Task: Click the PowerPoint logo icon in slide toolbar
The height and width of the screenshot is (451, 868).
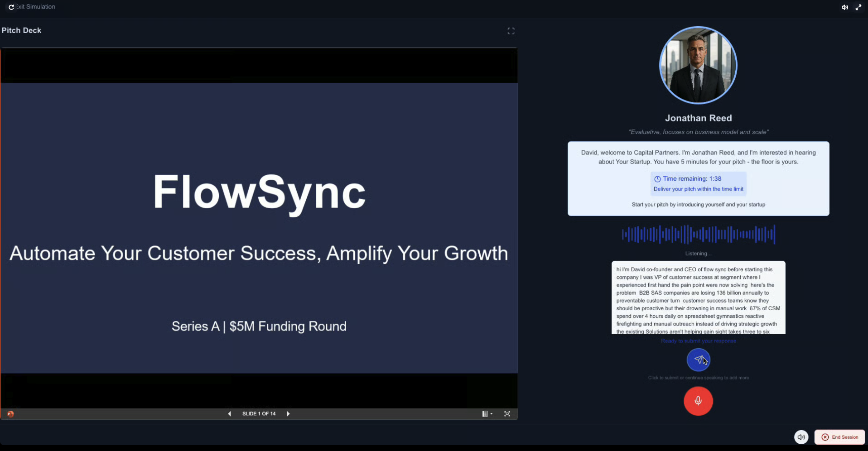Action: click(10, 414)
